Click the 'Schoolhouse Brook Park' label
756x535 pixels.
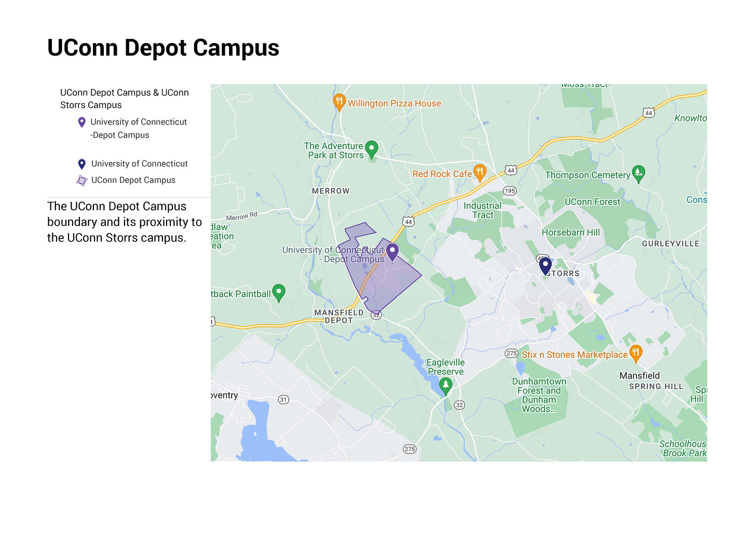[683, 449]
